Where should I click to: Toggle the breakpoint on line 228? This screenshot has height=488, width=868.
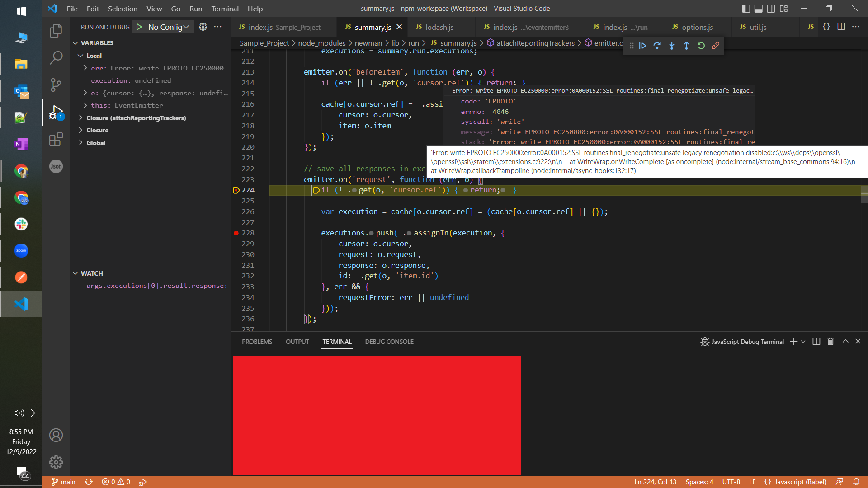tap(236, 233)
